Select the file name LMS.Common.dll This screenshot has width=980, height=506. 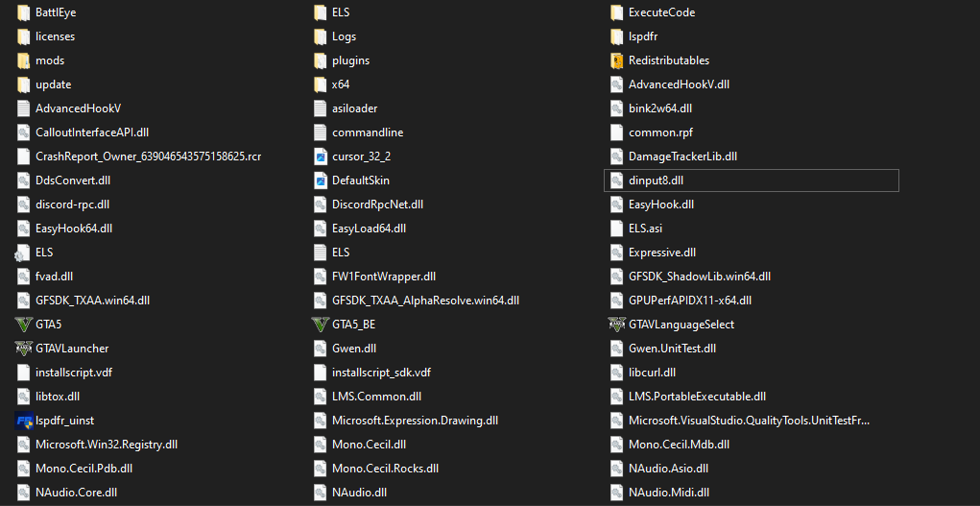click(377, 397)
